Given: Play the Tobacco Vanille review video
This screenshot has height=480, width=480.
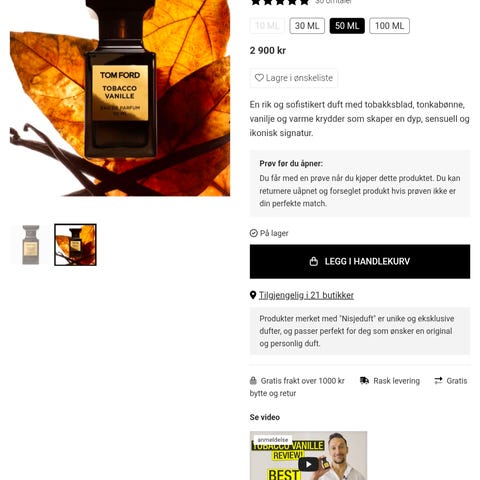Looking at the screenshot, I should click(x=308, y=464).
